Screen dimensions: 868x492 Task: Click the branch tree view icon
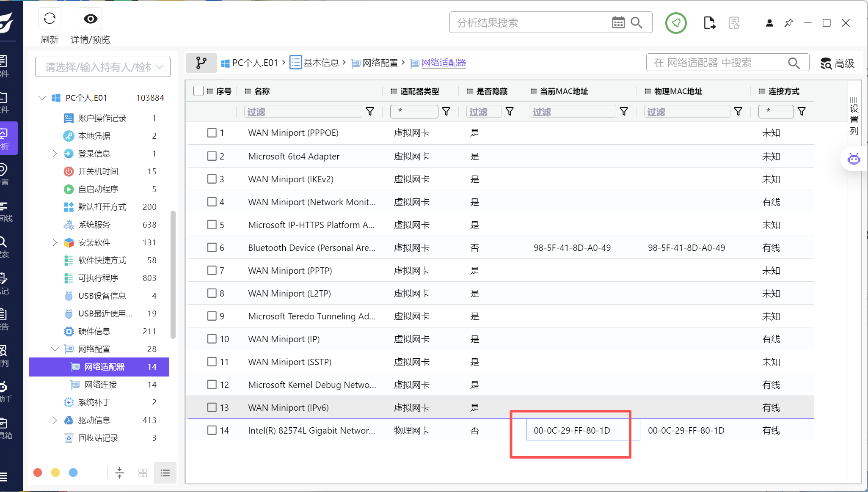point(201,63)
